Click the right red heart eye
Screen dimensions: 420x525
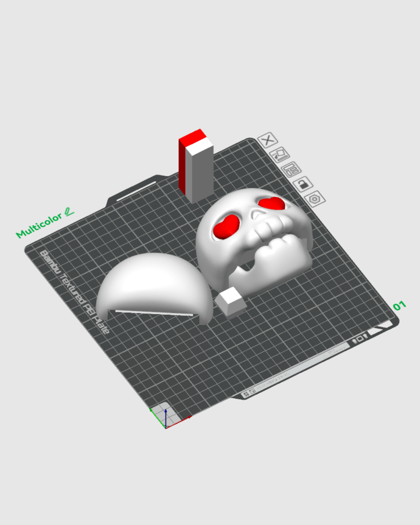272,203
